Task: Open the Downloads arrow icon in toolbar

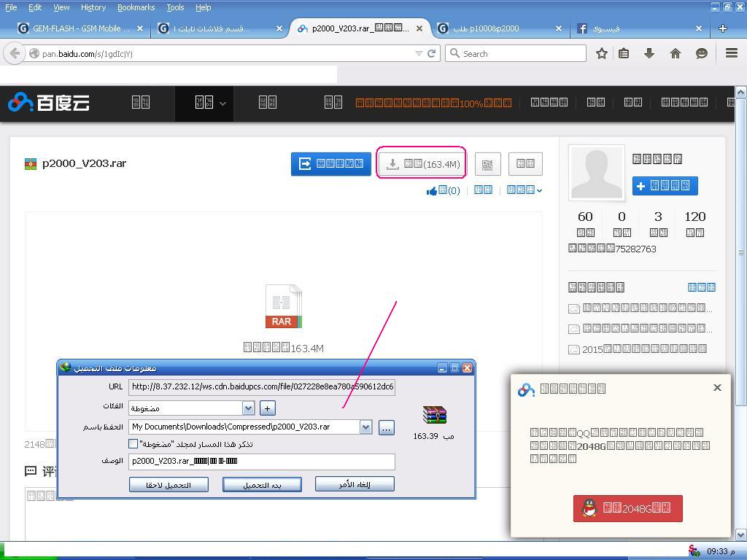Action: [x=649, y=53]
